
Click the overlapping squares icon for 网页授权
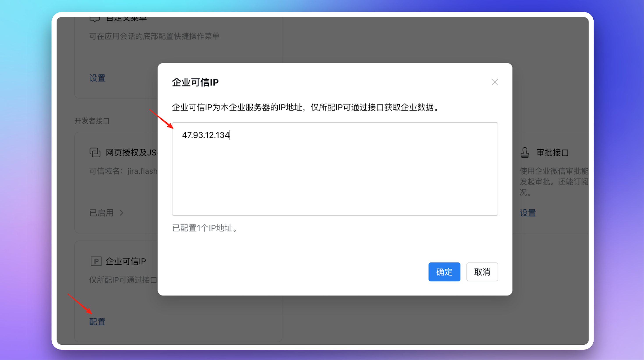pos(95,152)
